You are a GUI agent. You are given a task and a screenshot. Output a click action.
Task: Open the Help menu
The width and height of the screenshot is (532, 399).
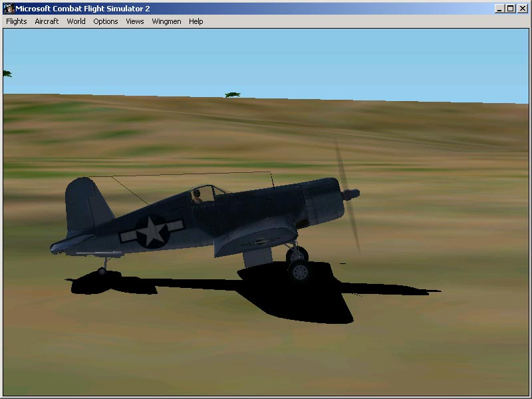coord(196,21)
